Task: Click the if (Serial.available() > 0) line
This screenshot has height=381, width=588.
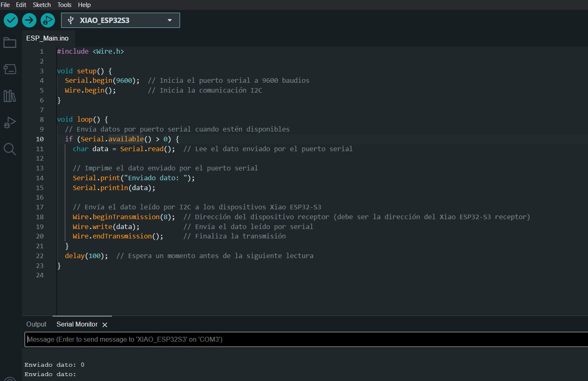Action: tap(122, 139)
